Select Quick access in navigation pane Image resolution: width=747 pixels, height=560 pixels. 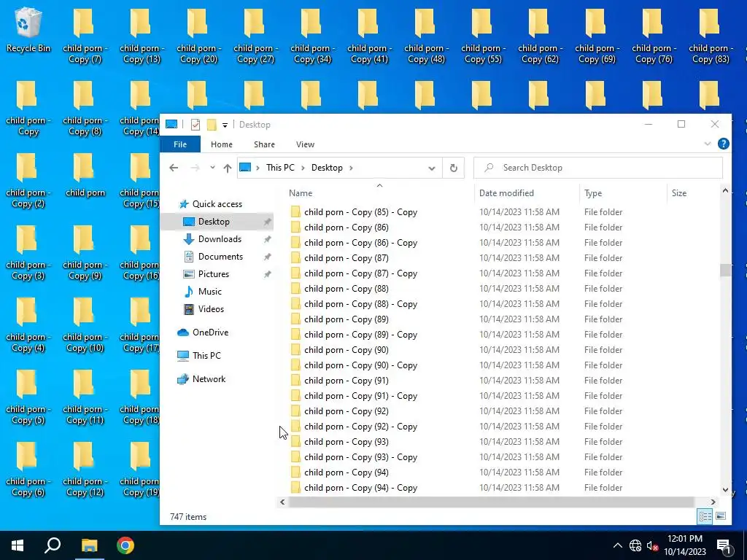217,204
